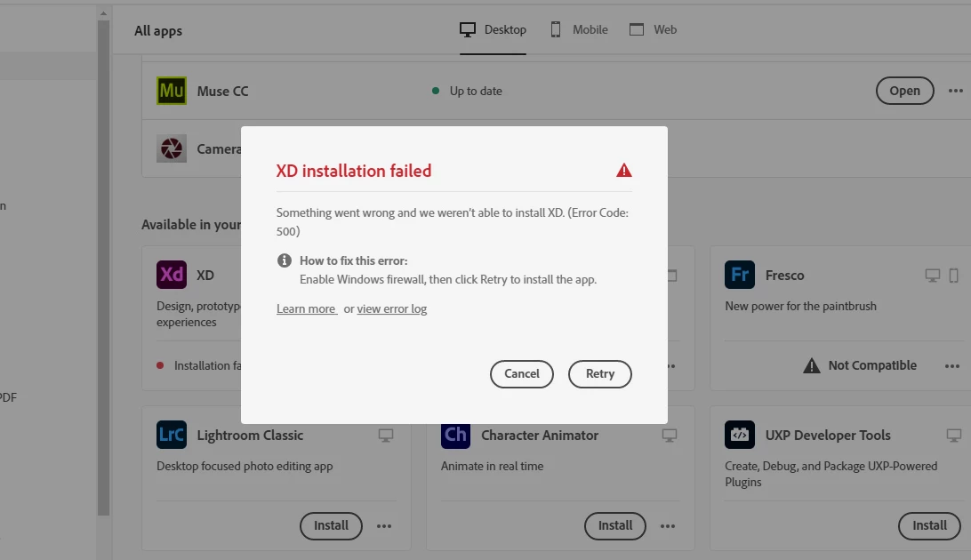Click the Up to date status text
The width and height of the screenshot is (971, 560).
click(x=476, y=91)
